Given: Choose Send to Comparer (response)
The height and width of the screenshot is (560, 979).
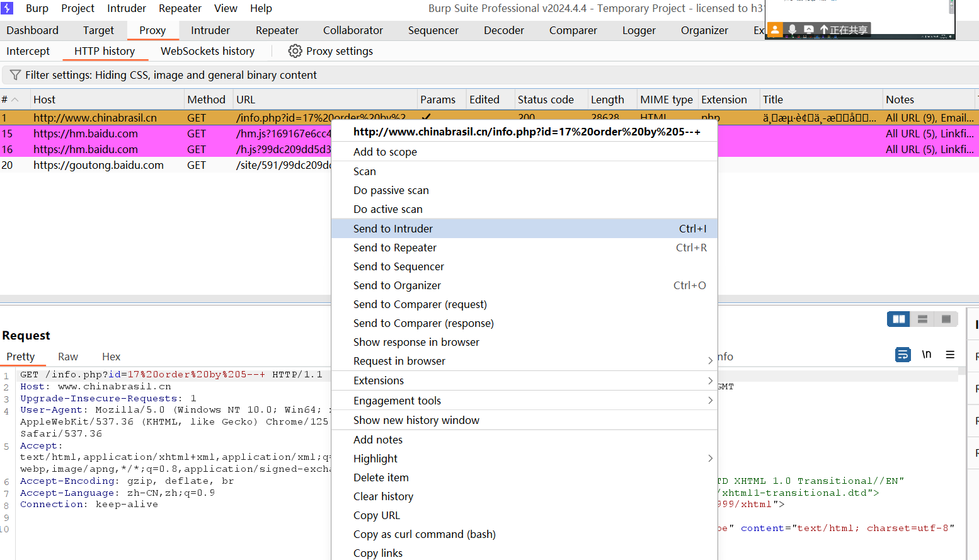Looking at the screenshot, I should (x=524, y=323).
